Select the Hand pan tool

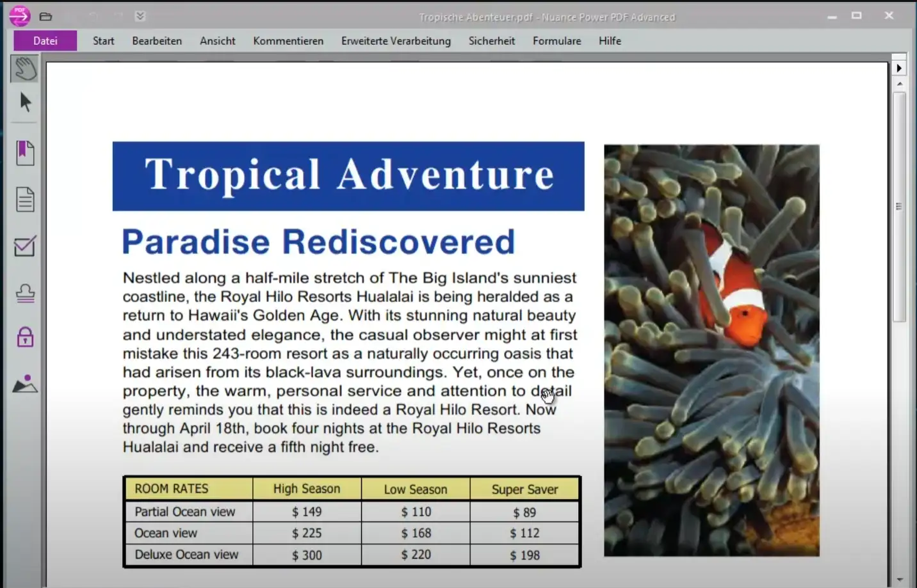click(25, 68)
